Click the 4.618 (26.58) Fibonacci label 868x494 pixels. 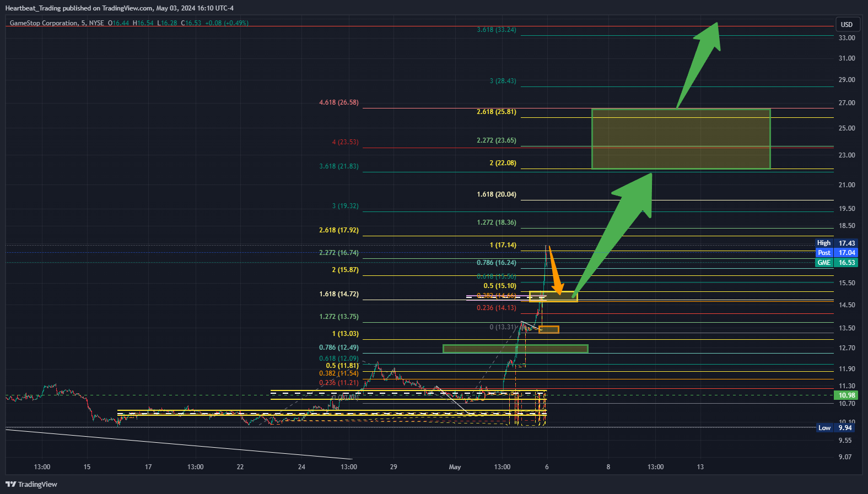(x=339, y=102)
